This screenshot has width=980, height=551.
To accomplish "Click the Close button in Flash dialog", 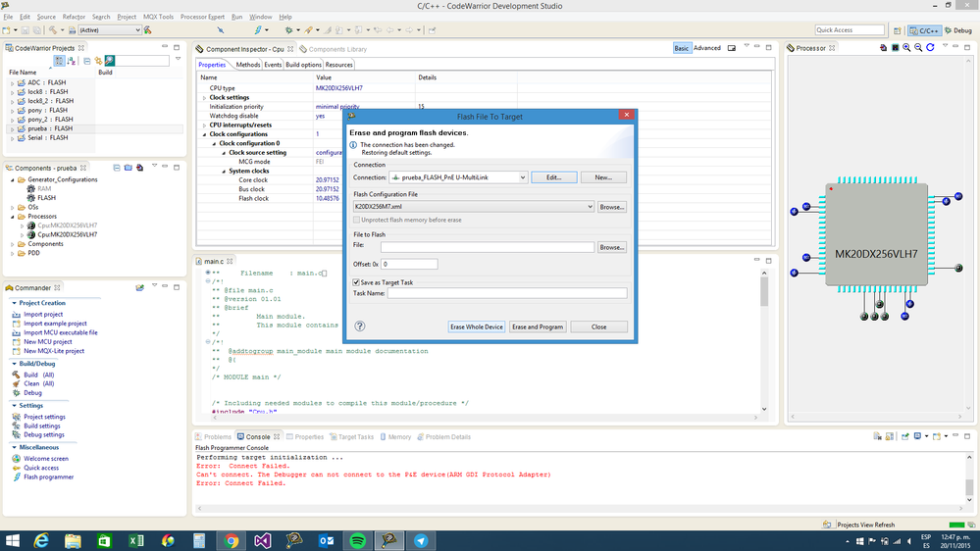I will tap(598, 326).
